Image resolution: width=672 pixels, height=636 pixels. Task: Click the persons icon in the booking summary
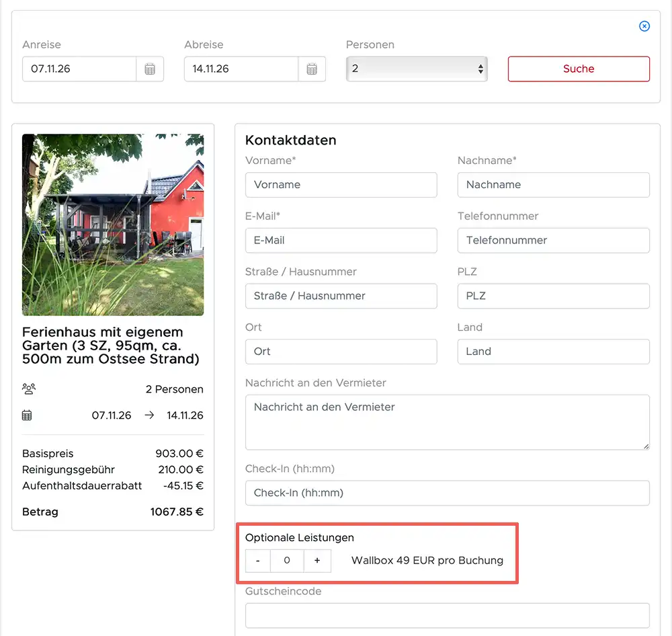[x=27, y=389]
